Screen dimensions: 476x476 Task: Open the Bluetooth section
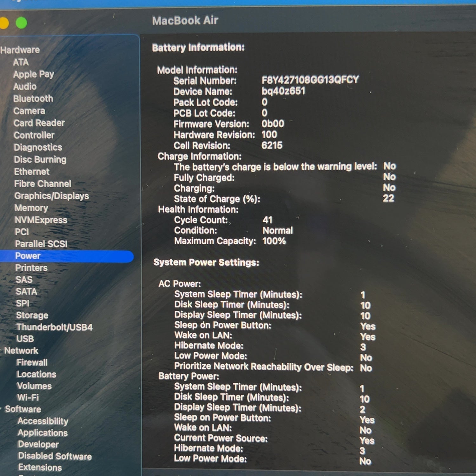point(33,99)
